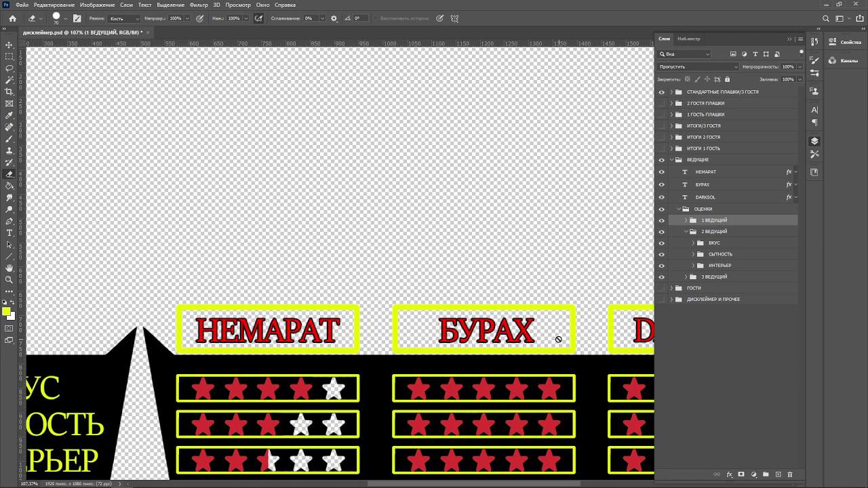This screenshot has width=868, height=488.
Task: Expand the ВКУС group
Action: click(693, 243)
